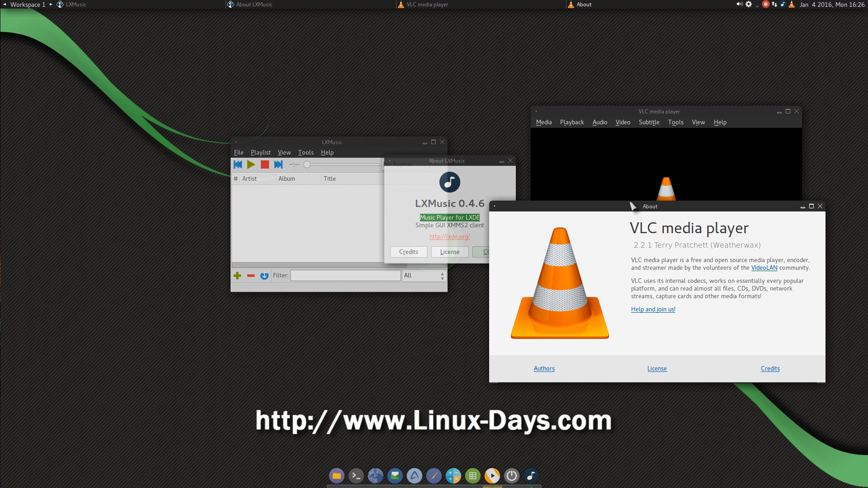Click the License button in About LXMusic
The width and height of the screenshot is (868, 488).
coord(450,252)
